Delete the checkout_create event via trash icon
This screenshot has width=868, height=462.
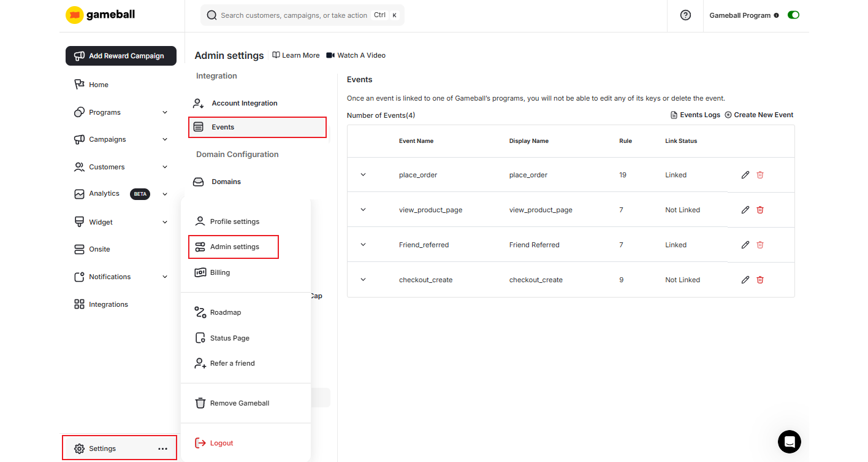pos(759,279)
